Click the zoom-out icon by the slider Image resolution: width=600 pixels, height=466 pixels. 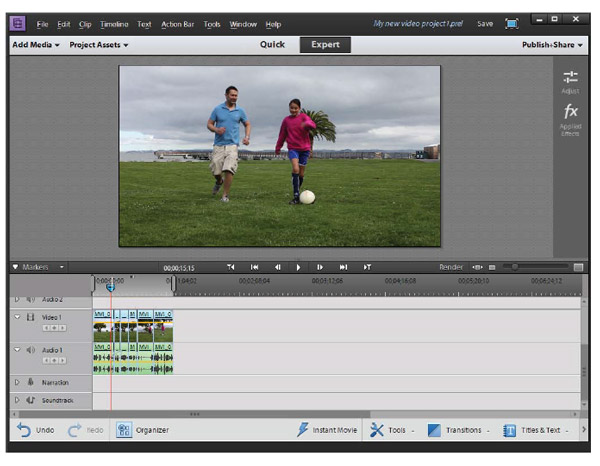tap(492, 267)
